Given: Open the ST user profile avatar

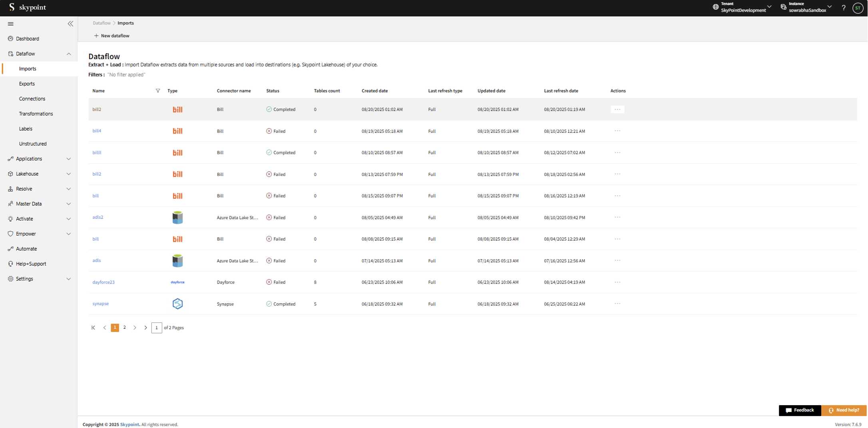Looking at the screenshot, I should point(858,8).
